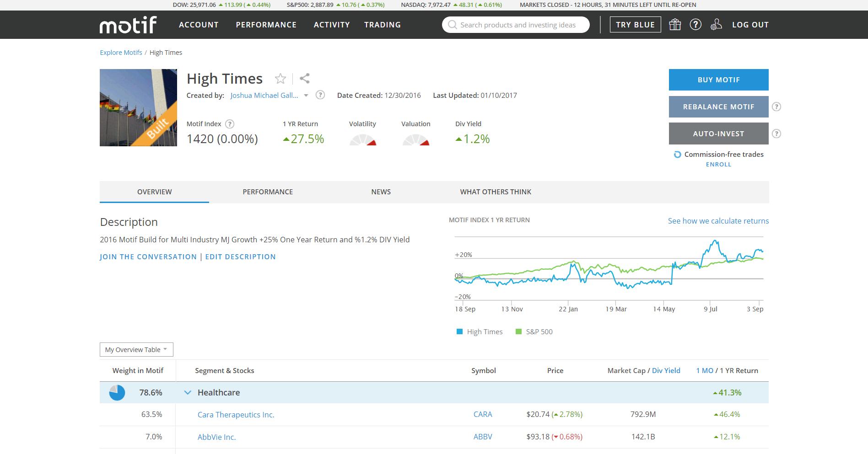Viewport: 868px width, 454px height.
Task: Click the 792.9M market cap cell
Action: click(x=643, y=414)
